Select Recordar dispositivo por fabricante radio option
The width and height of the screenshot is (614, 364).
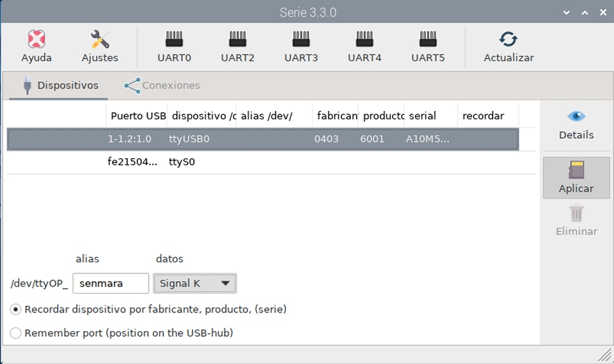coord(16,309)
